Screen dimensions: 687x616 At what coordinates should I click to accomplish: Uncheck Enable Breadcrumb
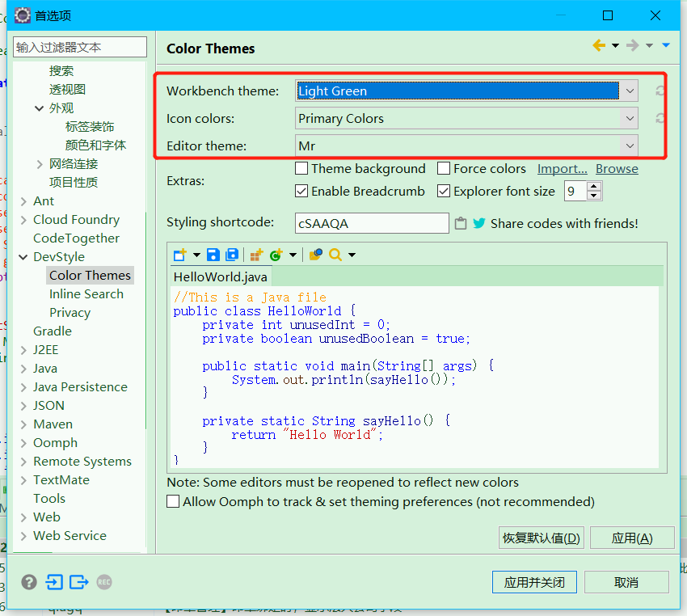tap(303, 192)
